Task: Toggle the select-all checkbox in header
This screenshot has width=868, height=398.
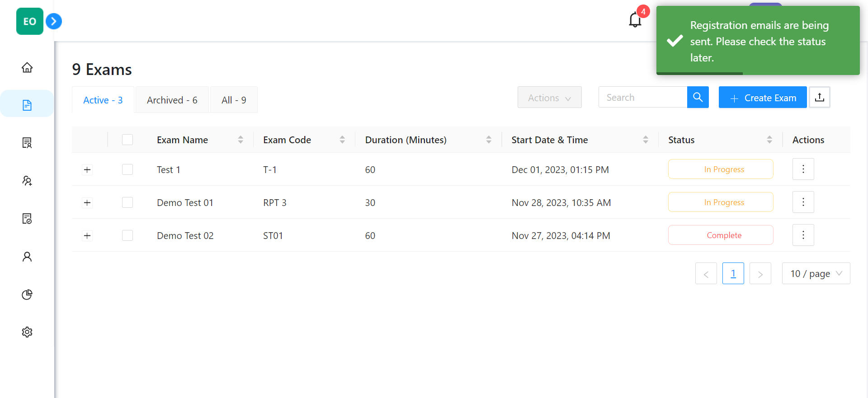Action: 127,140
